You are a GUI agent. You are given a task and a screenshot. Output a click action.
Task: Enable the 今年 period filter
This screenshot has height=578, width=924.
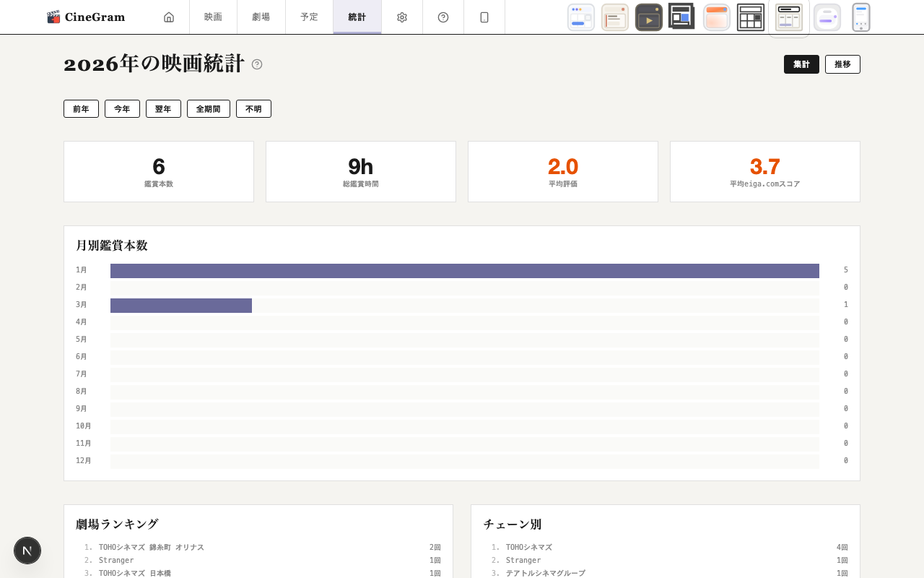pyautogui.click(x=122, y=108)
